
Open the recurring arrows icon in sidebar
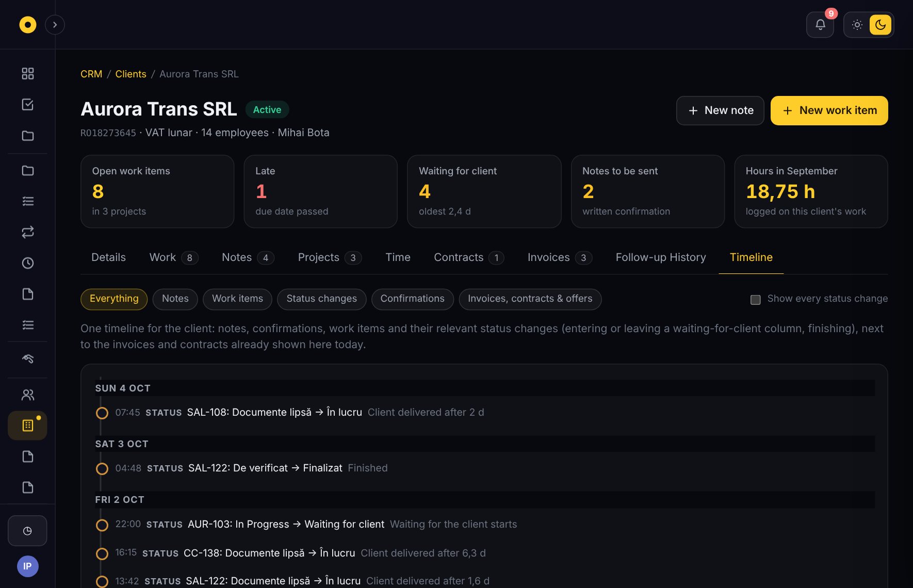28,232
